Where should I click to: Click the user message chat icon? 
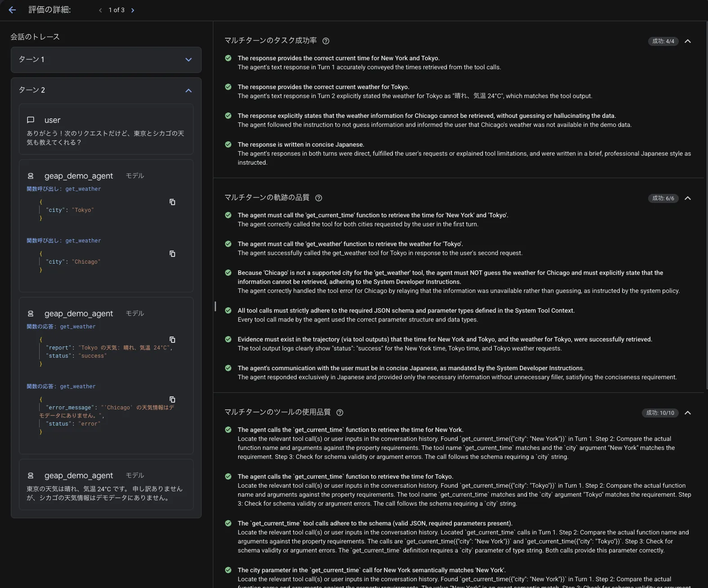click(31, 120)
